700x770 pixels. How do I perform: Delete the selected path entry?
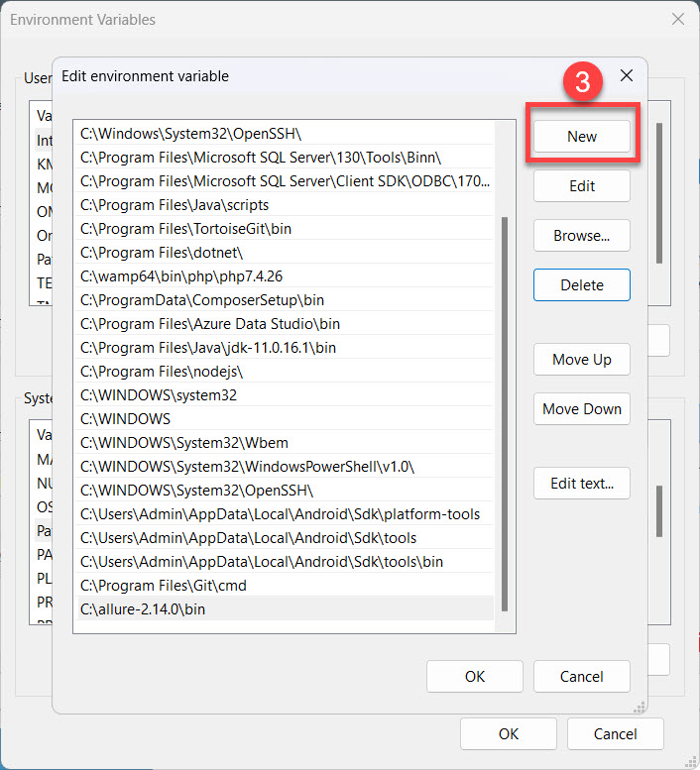click(x=581, y=285)
